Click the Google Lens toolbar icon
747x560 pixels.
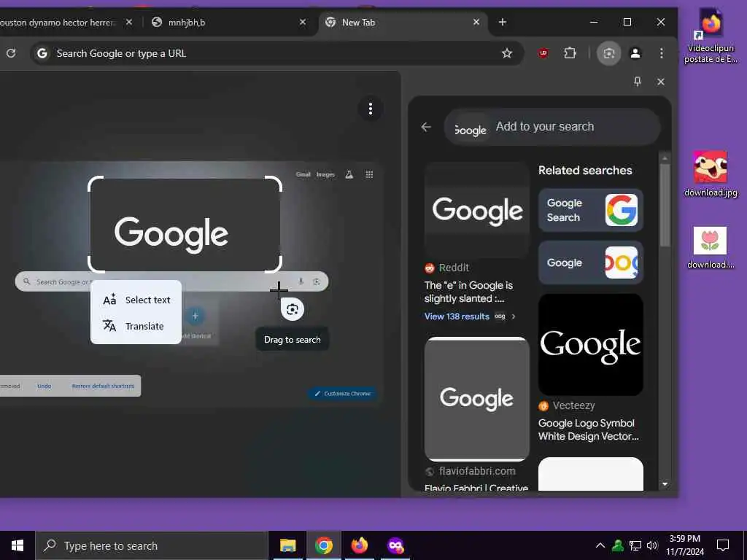609,53
